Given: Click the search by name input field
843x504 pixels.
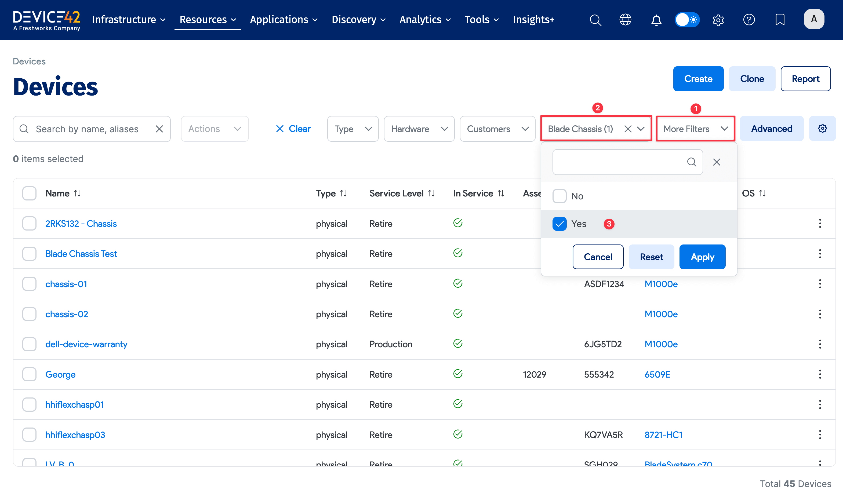Looking at the screenshot, I should 88,129.
